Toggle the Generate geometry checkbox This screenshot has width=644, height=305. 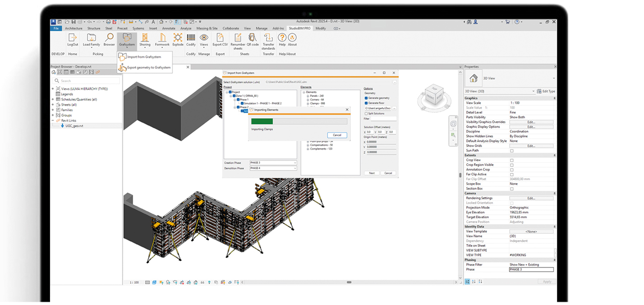(x=366, y=98)
